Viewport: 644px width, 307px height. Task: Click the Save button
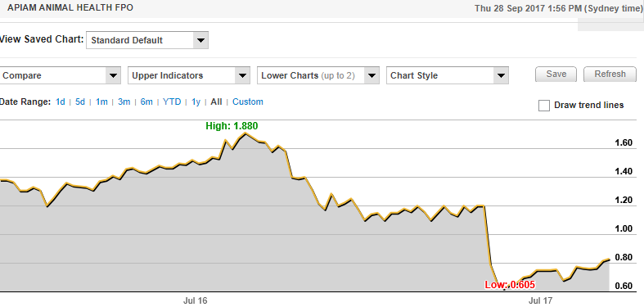click(x=556, y=74)
